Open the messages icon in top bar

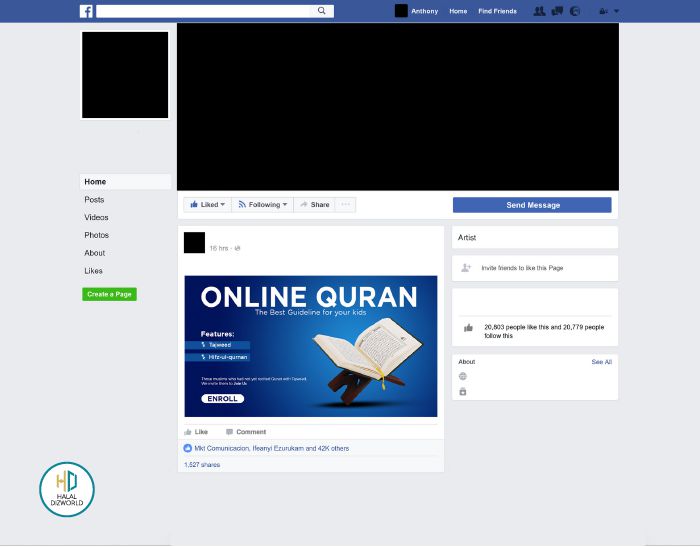click(x=557, y=11)
